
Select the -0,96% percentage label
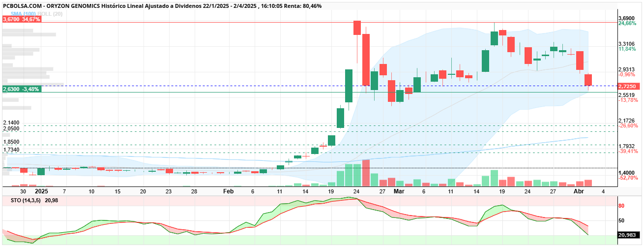pos(627,75)
